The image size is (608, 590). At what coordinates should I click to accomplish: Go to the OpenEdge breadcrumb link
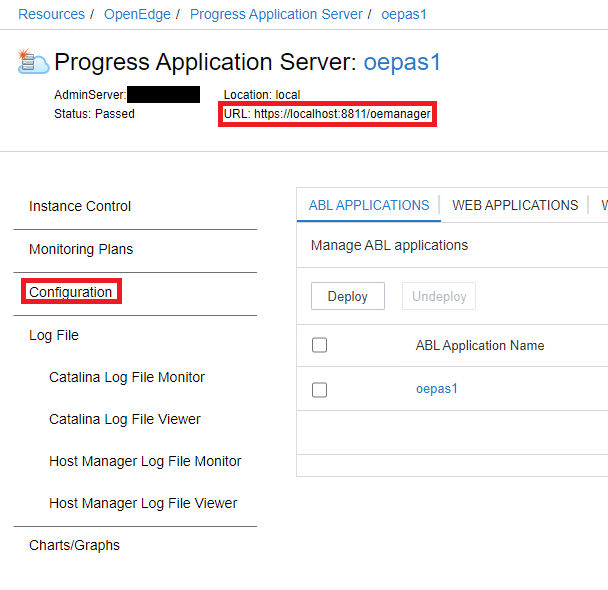(137, 14)
